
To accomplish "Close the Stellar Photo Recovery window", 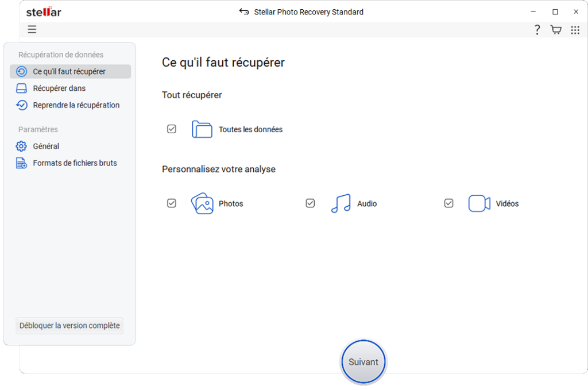I will (576, 11).
